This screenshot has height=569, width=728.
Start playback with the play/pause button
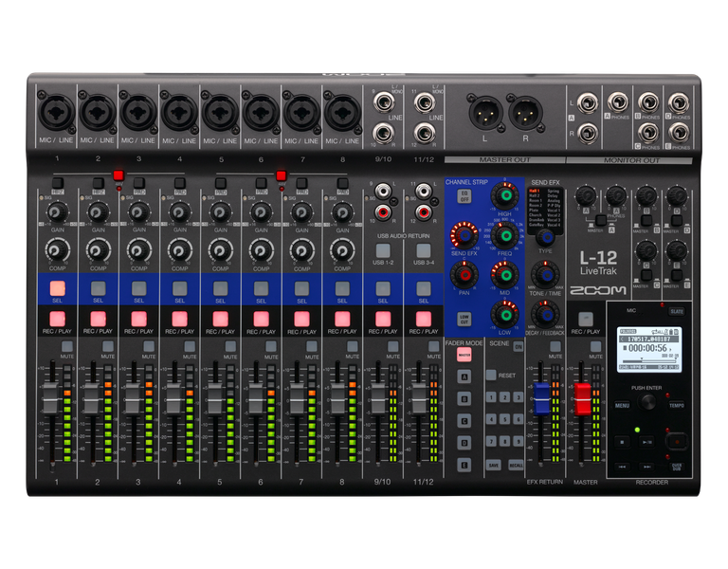point(646,442)
